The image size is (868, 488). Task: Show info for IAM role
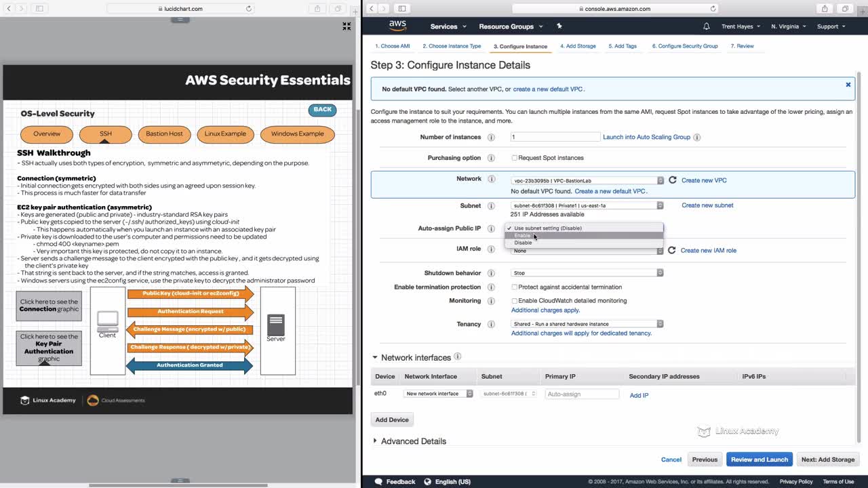pos(491,249)
